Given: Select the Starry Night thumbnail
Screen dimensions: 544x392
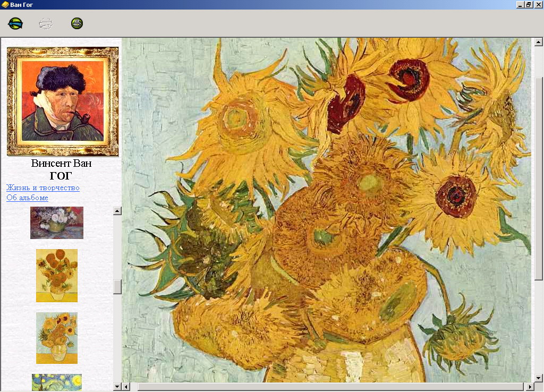Looking at the screenshot, I should pos(57,382).
